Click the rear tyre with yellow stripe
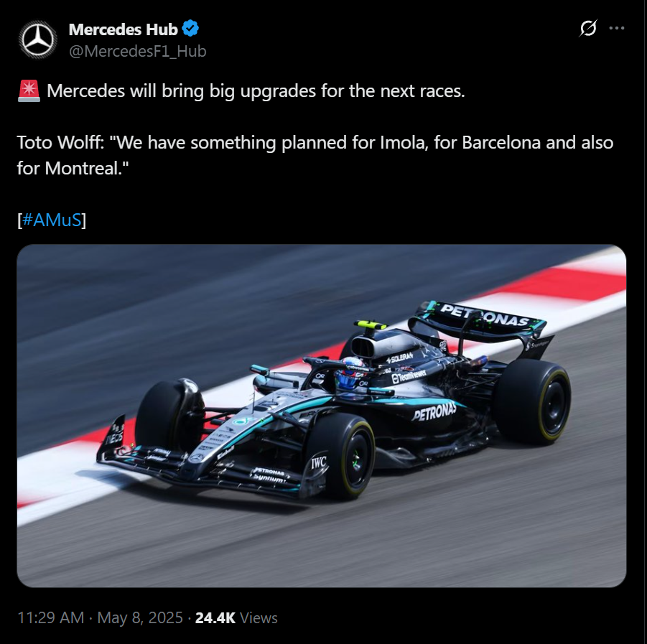 click(534, 402)
